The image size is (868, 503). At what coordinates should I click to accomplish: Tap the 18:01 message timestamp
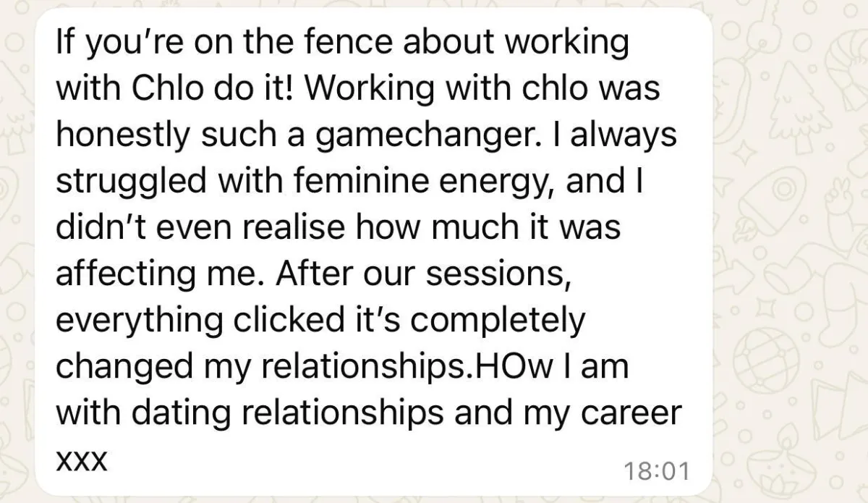click(656, 471)
